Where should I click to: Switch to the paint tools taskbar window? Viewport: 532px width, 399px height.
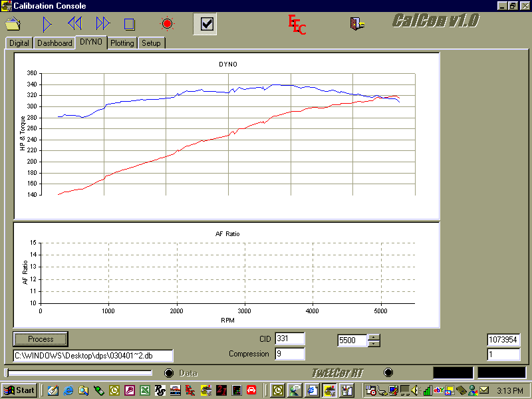346,390
